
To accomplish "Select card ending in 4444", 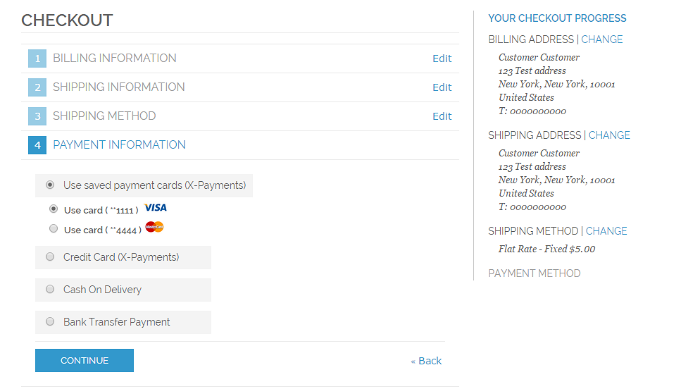I will [x=54, y=229].
